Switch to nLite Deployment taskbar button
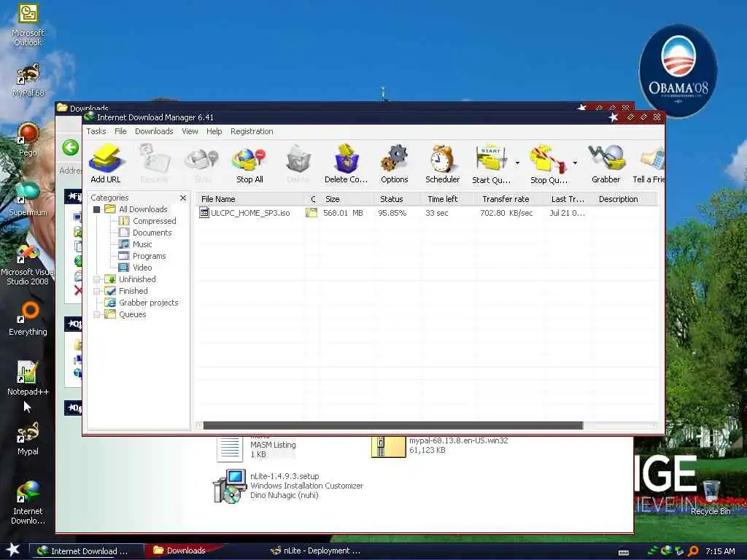 [x=317, y=551]
